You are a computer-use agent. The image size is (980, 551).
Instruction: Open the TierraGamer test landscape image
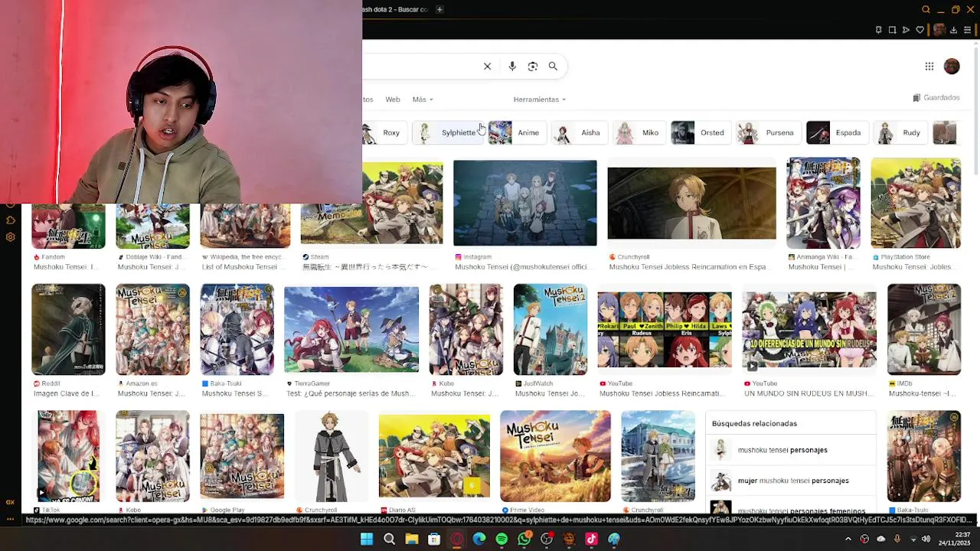(x=351, y=329)
